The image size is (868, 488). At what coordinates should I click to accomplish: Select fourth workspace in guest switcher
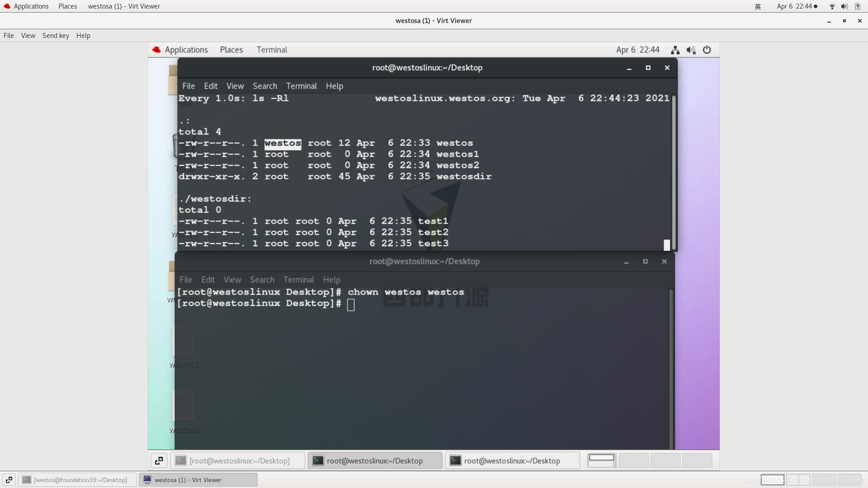(697, 460)
